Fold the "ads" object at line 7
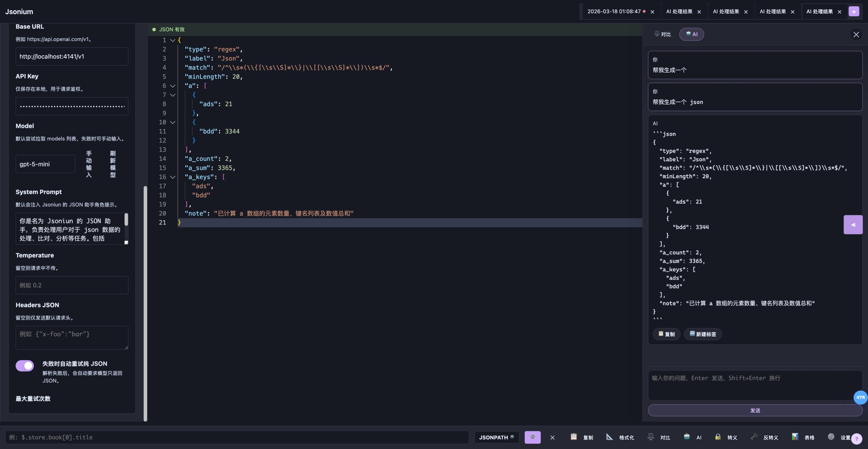Screen dimensions: 868x449 pyautogui.click(x=173, y=95)
